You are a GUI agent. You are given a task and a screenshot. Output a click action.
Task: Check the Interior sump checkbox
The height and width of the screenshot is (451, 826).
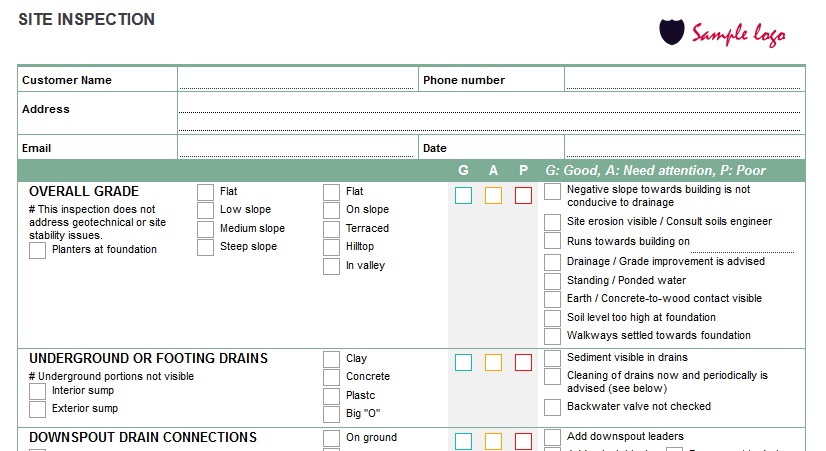(37, 391)
